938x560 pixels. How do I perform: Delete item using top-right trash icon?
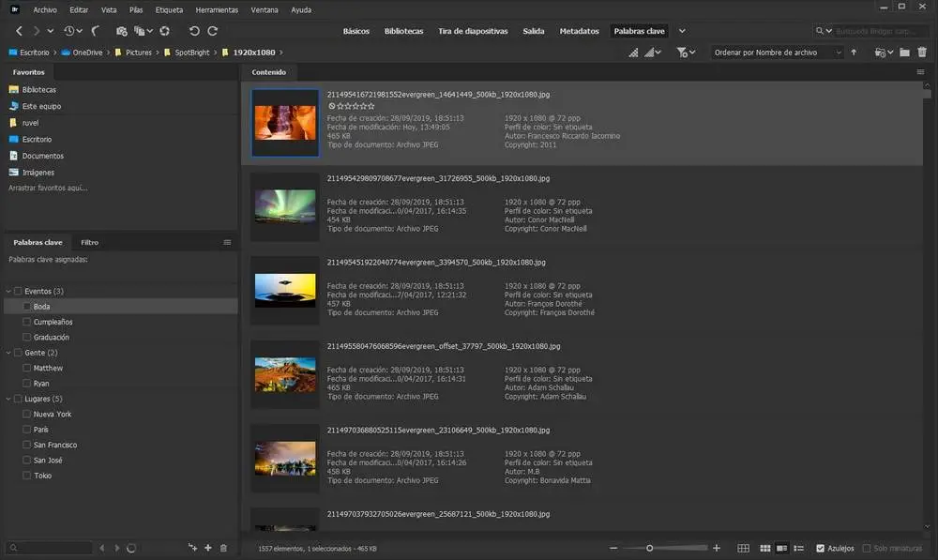pos(922,53)
